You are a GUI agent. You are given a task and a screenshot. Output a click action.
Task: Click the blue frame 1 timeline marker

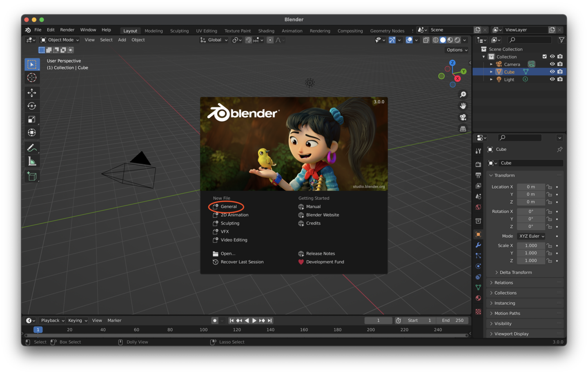click(x=38, y=330)
